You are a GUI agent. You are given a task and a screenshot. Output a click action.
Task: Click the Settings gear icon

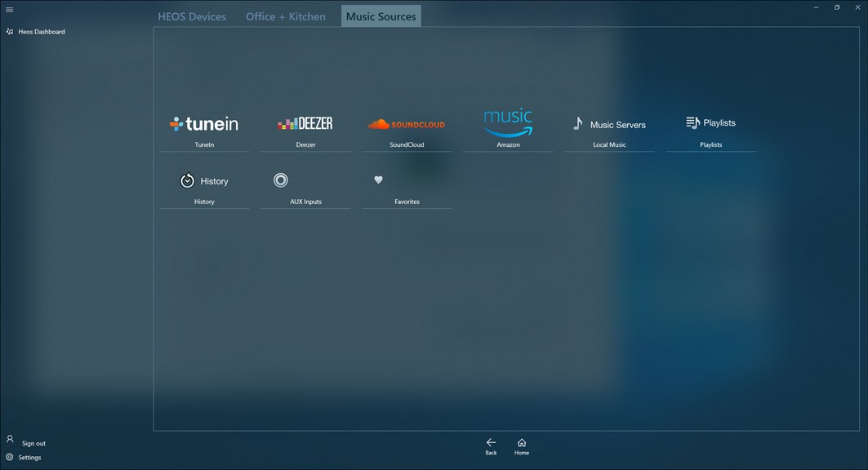(10, 457)
